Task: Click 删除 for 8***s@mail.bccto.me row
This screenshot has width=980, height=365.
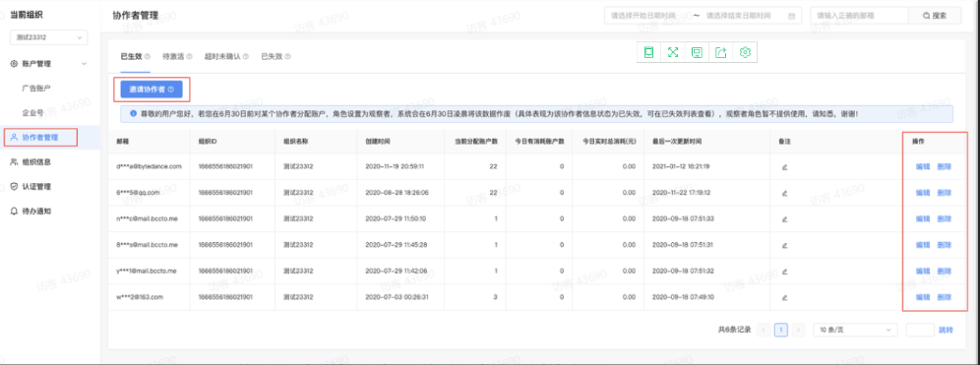Action: click(x=945, y=245)
